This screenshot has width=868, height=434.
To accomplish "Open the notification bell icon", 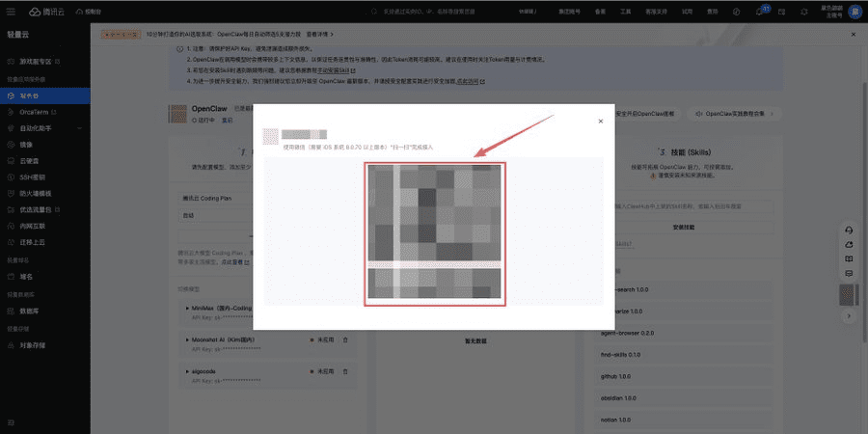I will pos(760,11).
